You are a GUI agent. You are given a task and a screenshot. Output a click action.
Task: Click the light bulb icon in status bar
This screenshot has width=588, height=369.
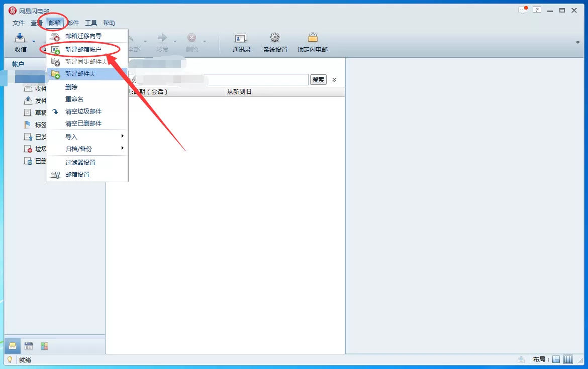coord(10,359)
